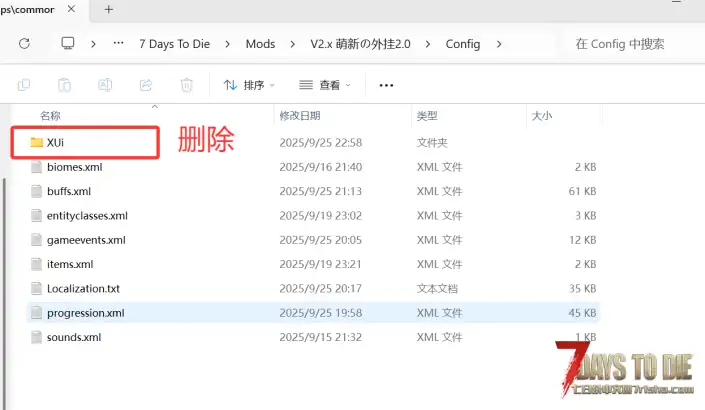The width and height of the screenshot is (705, 410).
Task: Open the breadcrumb ellipsis for hidden folders
Action: point(118,44)
